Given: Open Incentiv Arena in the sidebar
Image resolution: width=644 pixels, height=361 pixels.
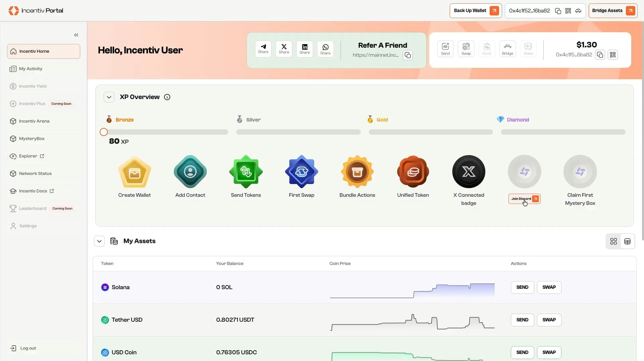Looking at the screenshot, I should (x=44, y=121).
